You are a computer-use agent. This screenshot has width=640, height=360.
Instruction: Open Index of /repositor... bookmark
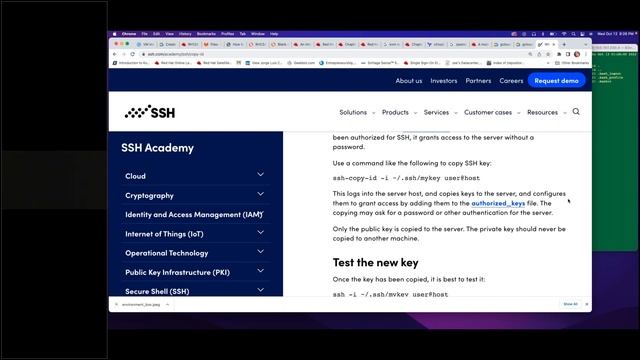[x=505, y=63]
